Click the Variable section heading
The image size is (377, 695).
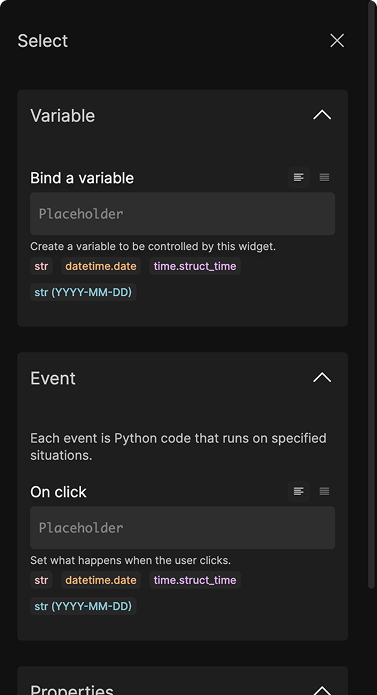click(62, 116)
